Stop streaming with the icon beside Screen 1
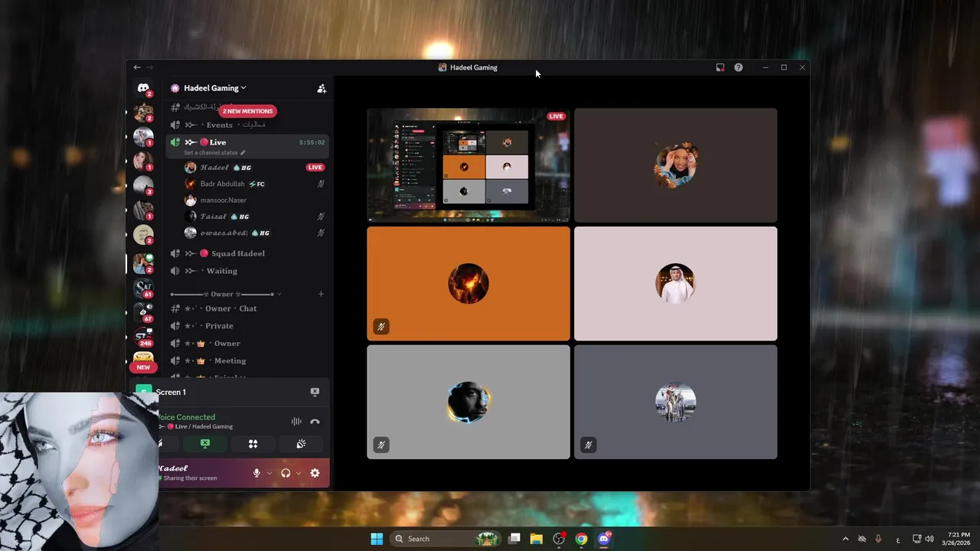Viewport: 980px width, 551px height. 315,392
